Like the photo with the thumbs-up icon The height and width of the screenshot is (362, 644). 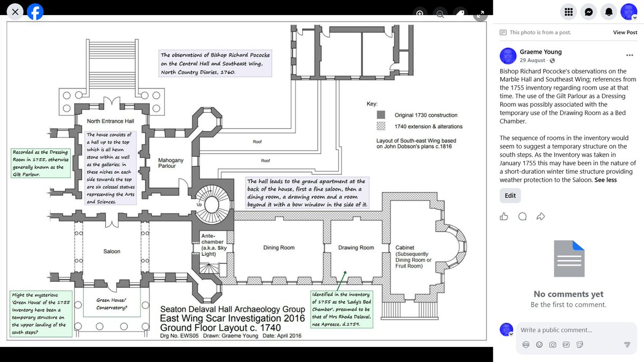[504, 217]
